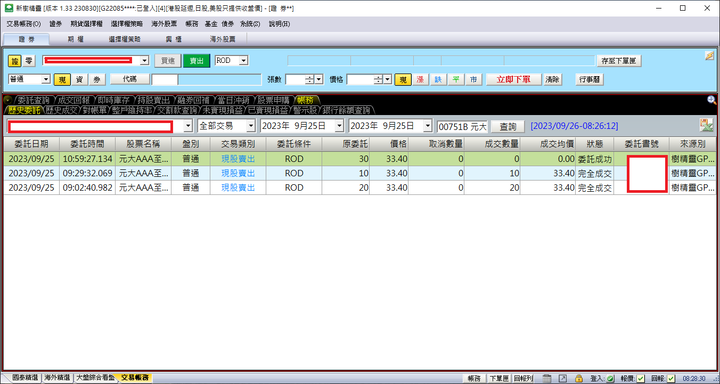Select the 漲 limit-up price button
Viewport: 720px width, 384px height.
420,79
